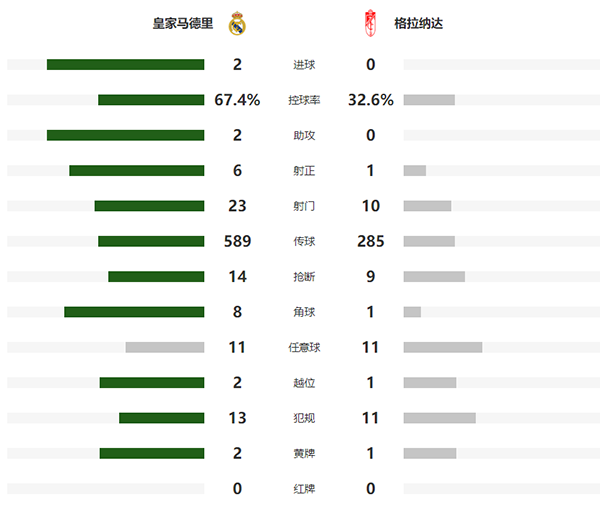Click Real Madrid's 589 passes value
Viewport: 600px width, 510px height.
pyautogui.click(x=237, y=241)
